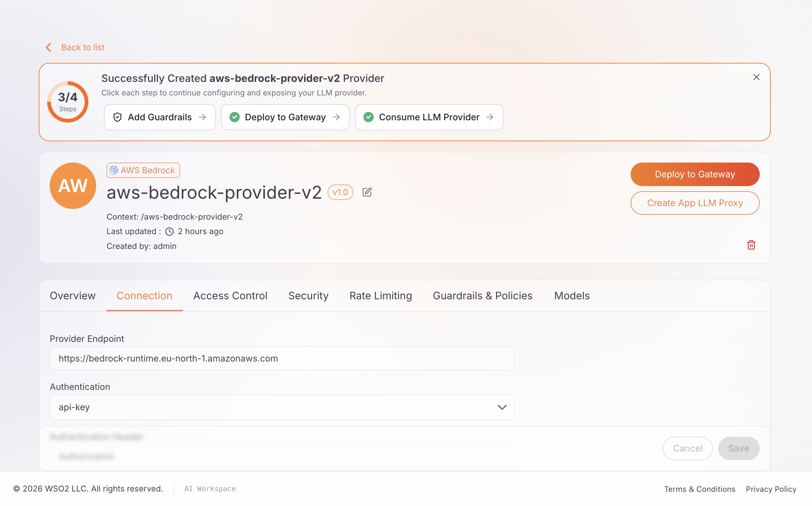Open the Back to list link
Viewport: 812px width, 506px height.
(x=83, y=47)
